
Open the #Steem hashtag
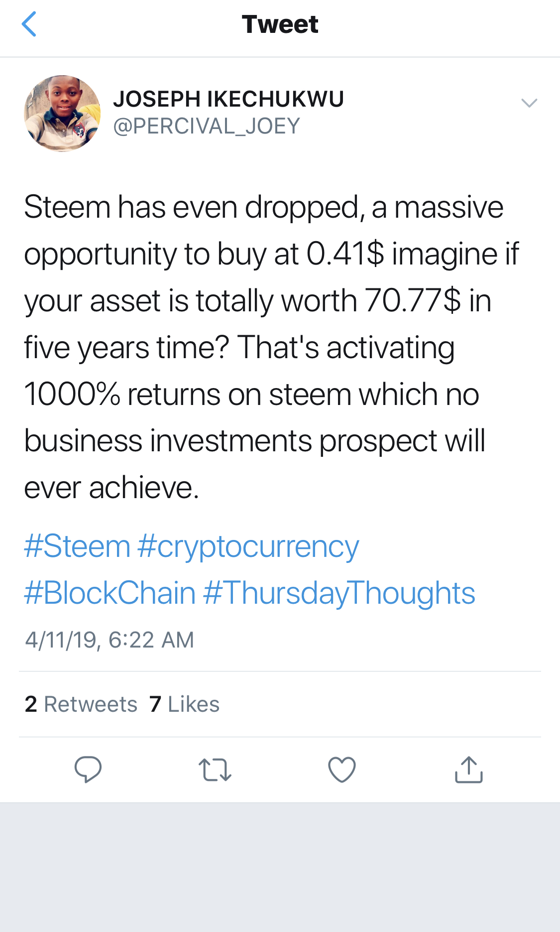tap(77, 546)
